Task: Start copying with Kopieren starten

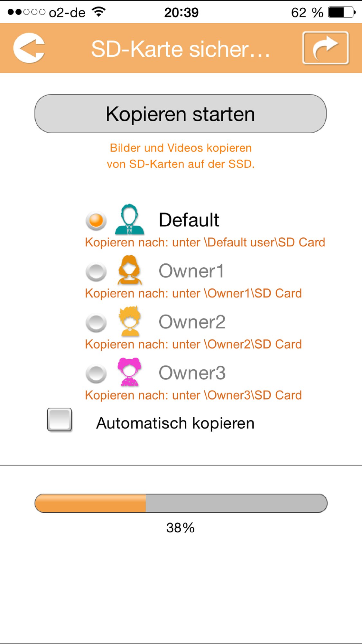Action: click(x=181, y=114)
